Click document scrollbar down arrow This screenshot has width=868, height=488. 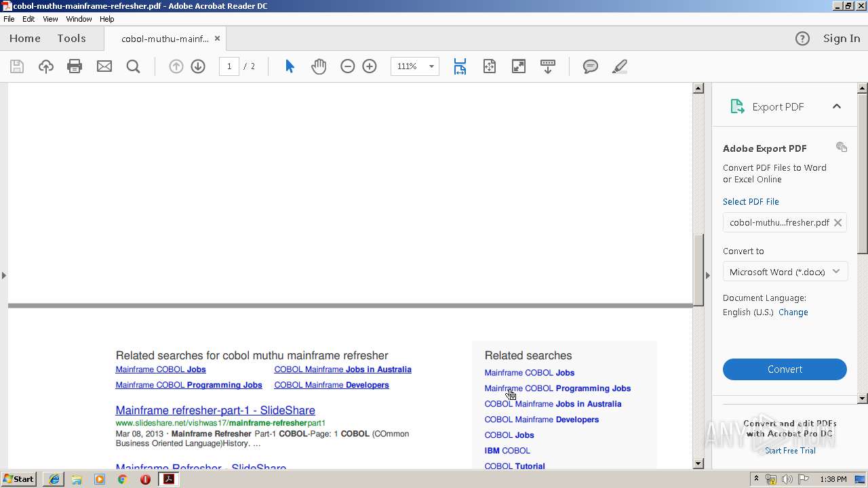point(698,464)
